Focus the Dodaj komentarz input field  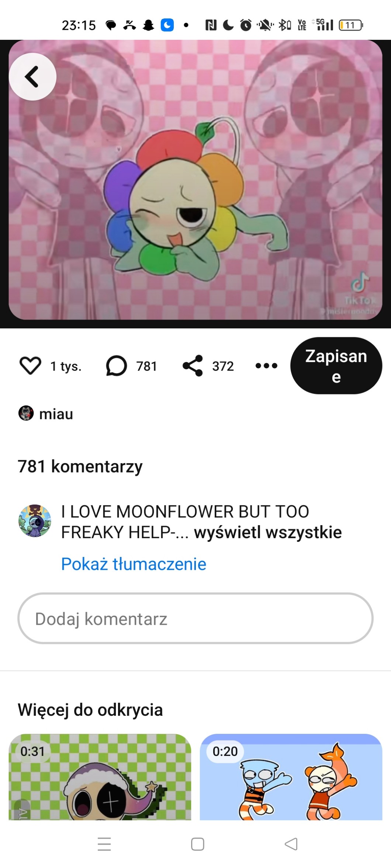(x=195, y=618)
